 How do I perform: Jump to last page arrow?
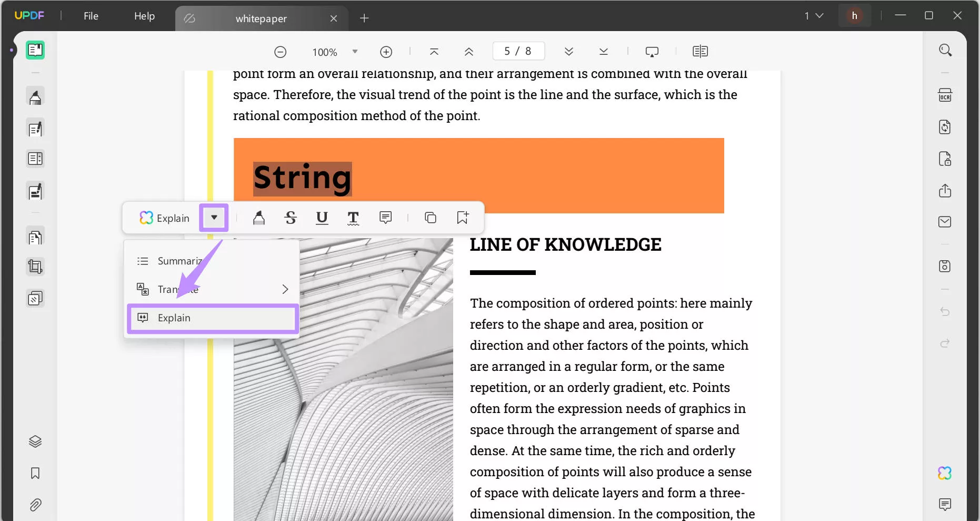[x=604, y=52]
